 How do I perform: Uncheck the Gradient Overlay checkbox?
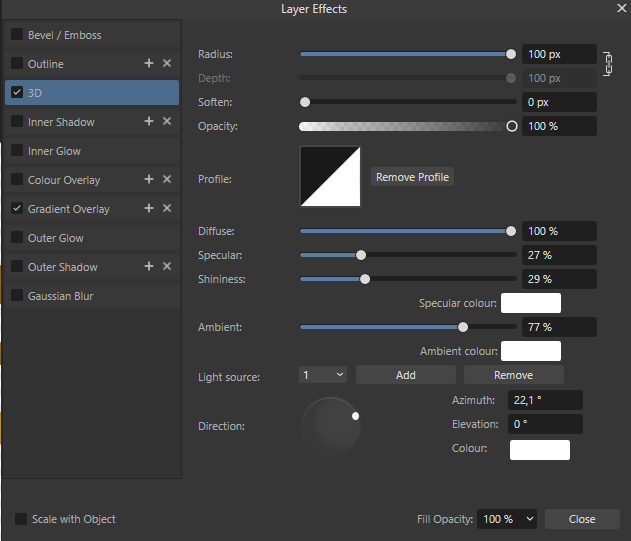(17, 208)
